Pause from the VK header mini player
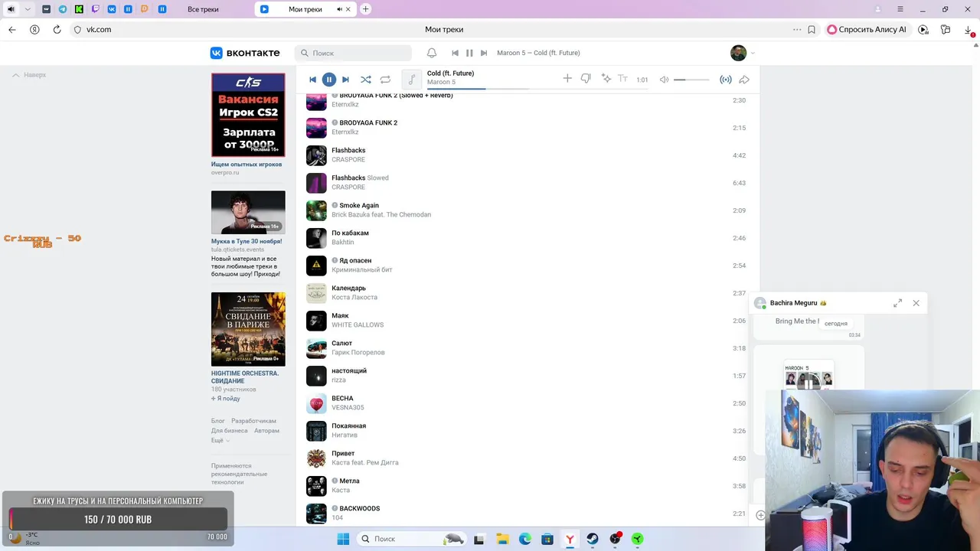Viewport: 980px width, 551px height. pos(469,53)
